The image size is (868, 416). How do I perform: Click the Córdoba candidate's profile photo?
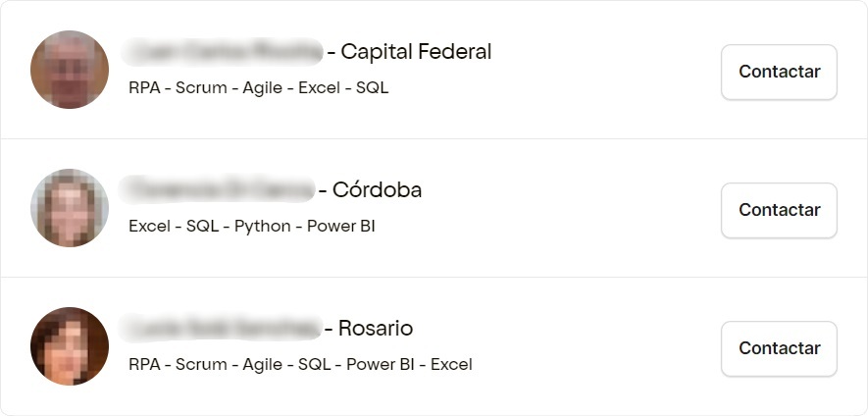[70, 208]
